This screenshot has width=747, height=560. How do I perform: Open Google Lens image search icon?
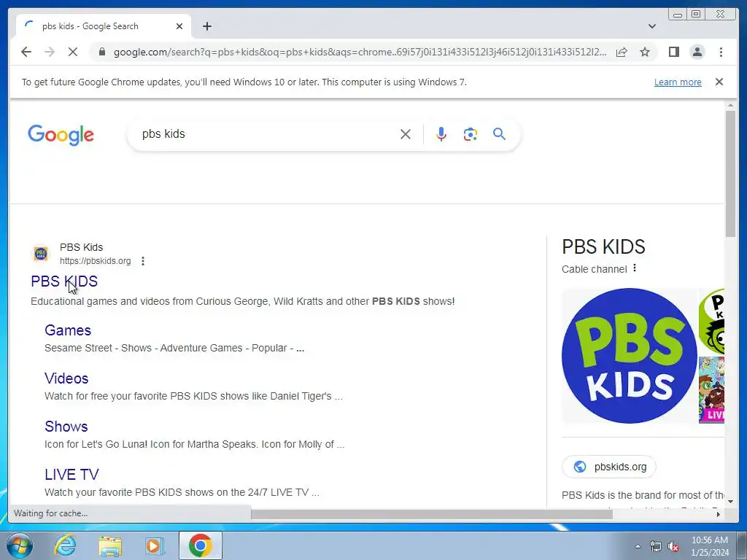tap(471, 134)
